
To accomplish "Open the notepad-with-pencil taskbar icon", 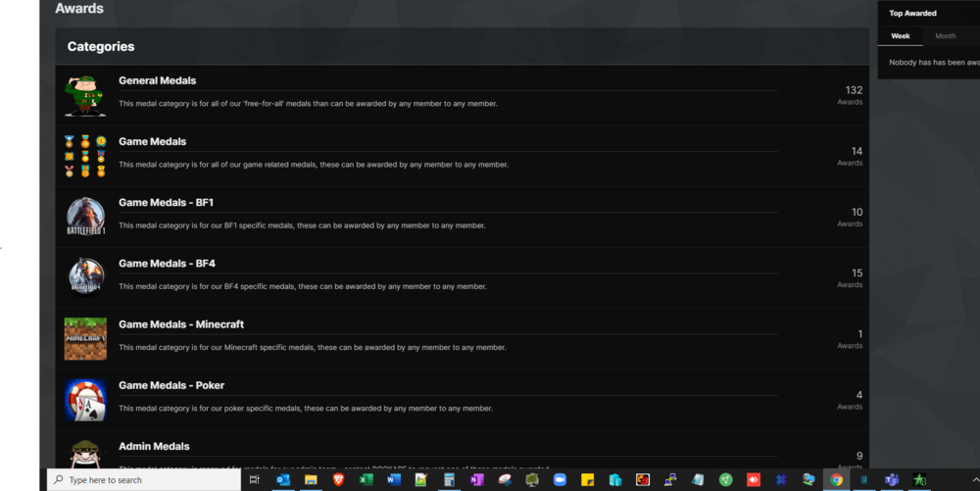I will [420, 480].
